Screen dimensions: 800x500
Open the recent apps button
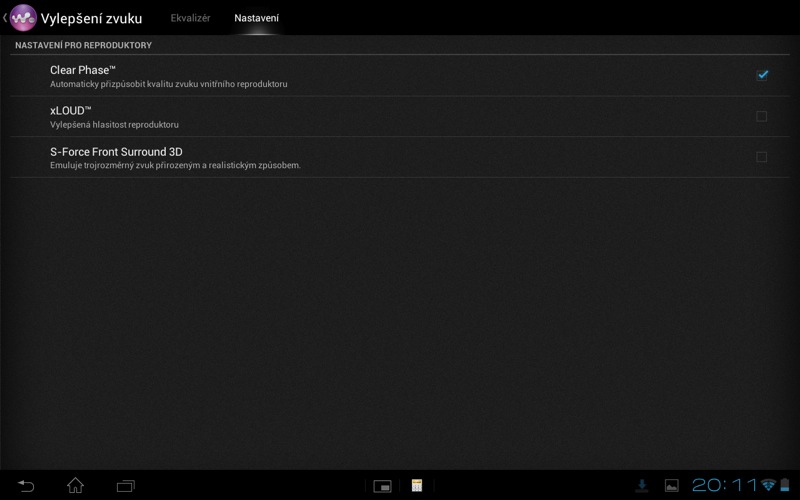click(126, 486)
